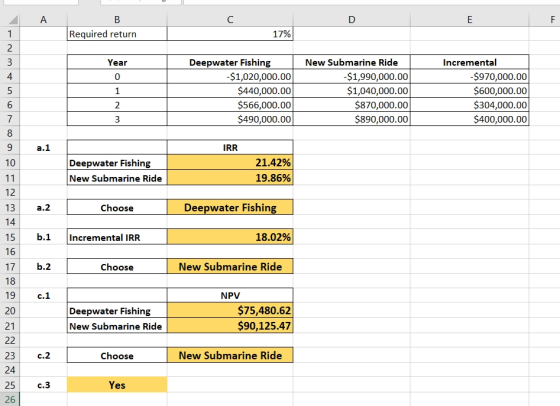Select the 21.42% IRR cell
Image resolution: width=560 pixels, height=406 pixels.
click(230, 162)
